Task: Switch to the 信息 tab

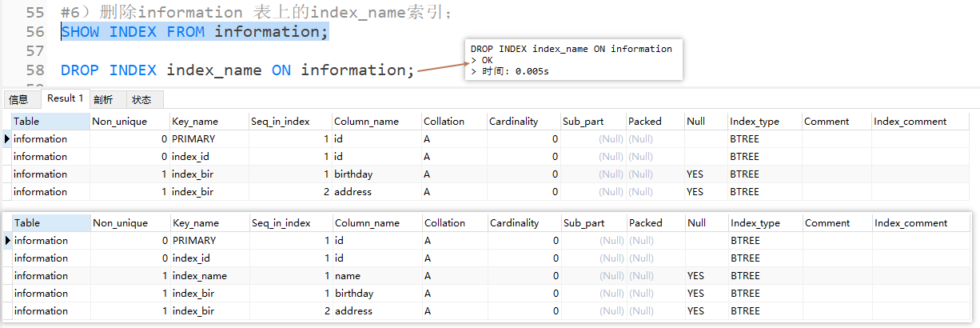Action: [x=18, y=99]
